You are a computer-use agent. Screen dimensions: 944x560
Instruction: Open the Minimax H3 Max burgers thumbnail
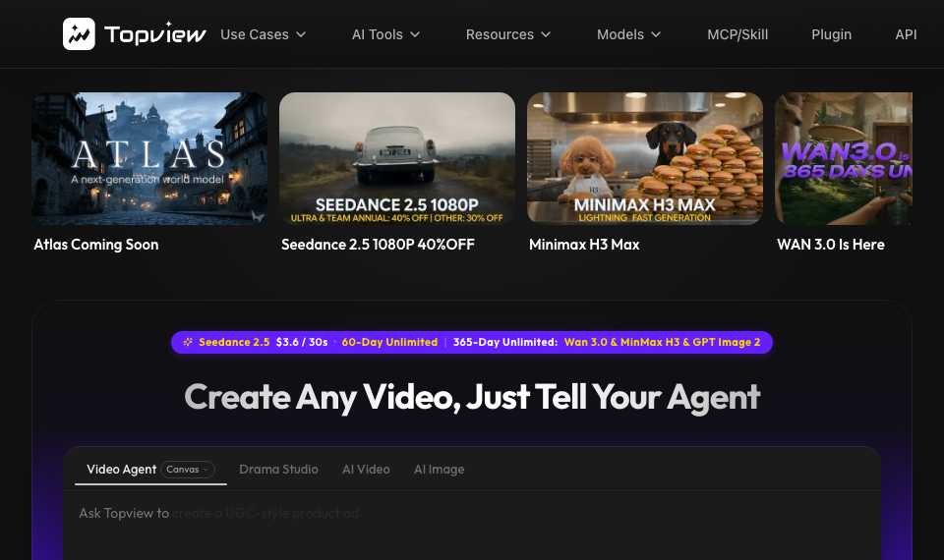pos(645,158)
